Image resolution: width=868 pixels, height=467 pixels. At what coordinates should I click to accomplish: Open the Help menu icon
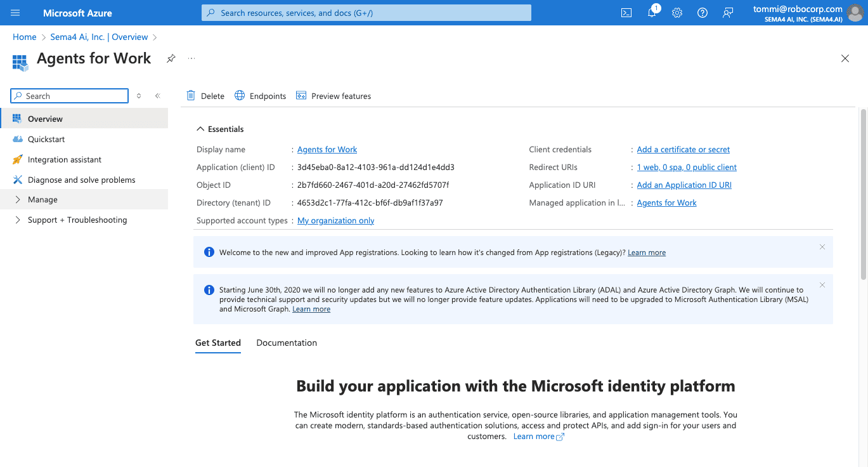(702, 13)
